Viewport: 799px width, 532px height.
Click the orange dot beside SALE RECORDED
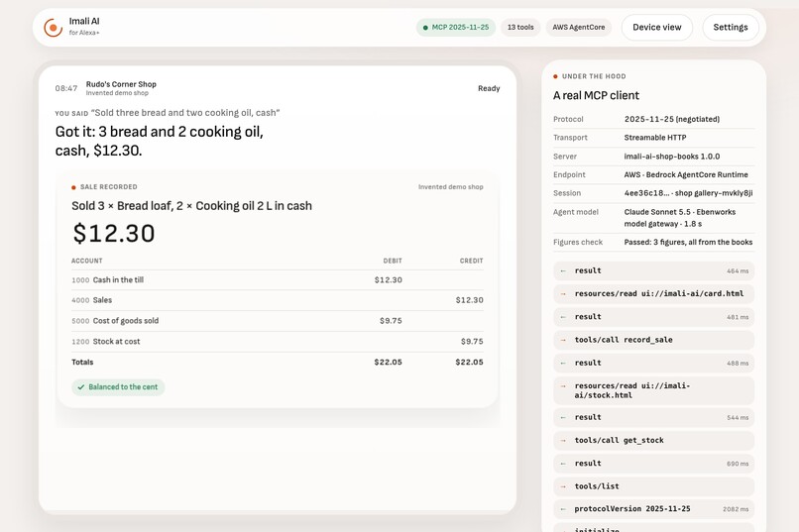coord(74,187)
